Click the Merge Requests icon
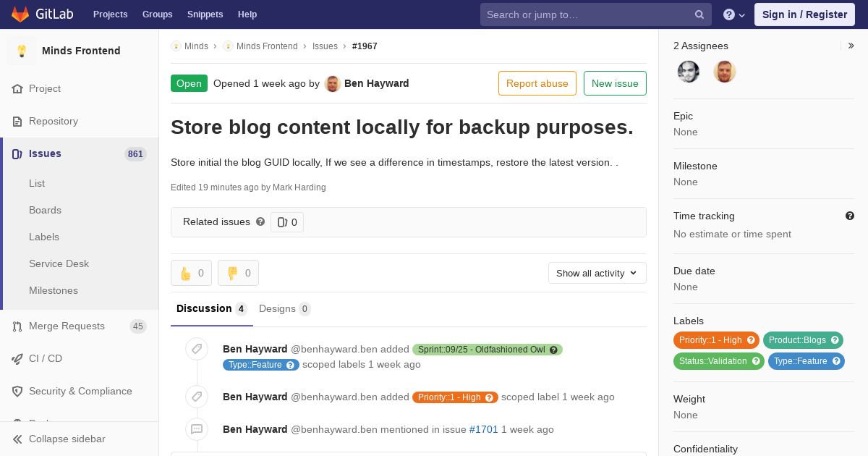868x456 pixels. click(x=17, y=326)
